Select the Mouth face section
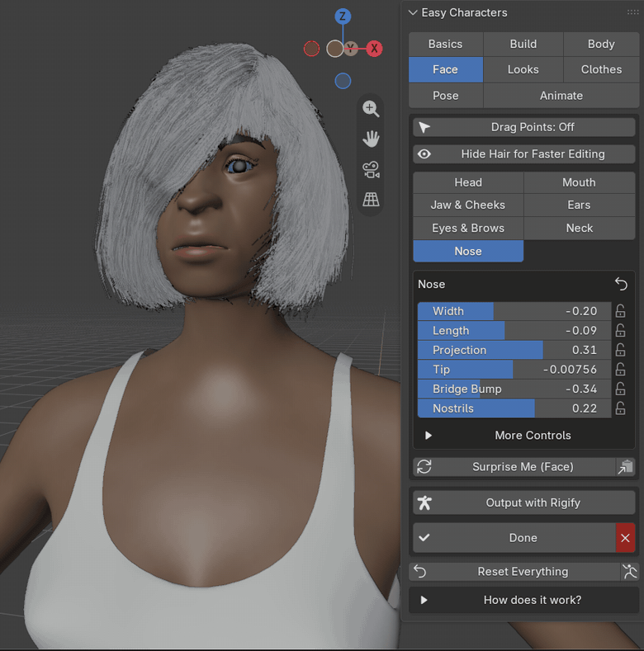 pyautogui.click(x=579, y=182)
